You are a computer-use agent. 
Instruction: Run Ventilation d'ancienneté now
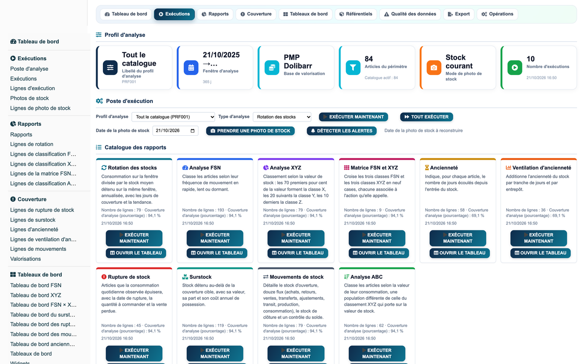pyautogui.click(x=539, y=238)
